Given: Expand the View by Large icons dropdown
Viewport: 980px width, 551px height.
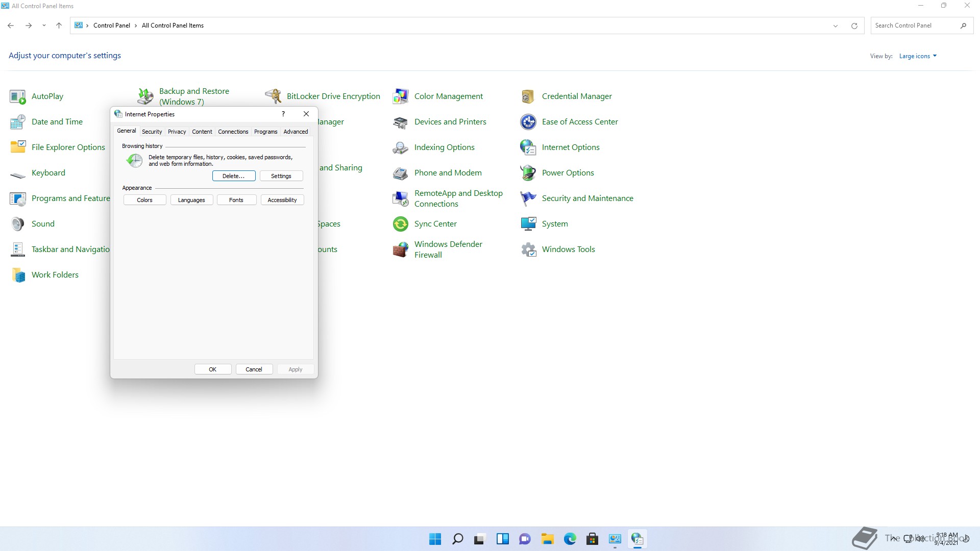Looking at the screenshot, I should (x=918, y=56).
